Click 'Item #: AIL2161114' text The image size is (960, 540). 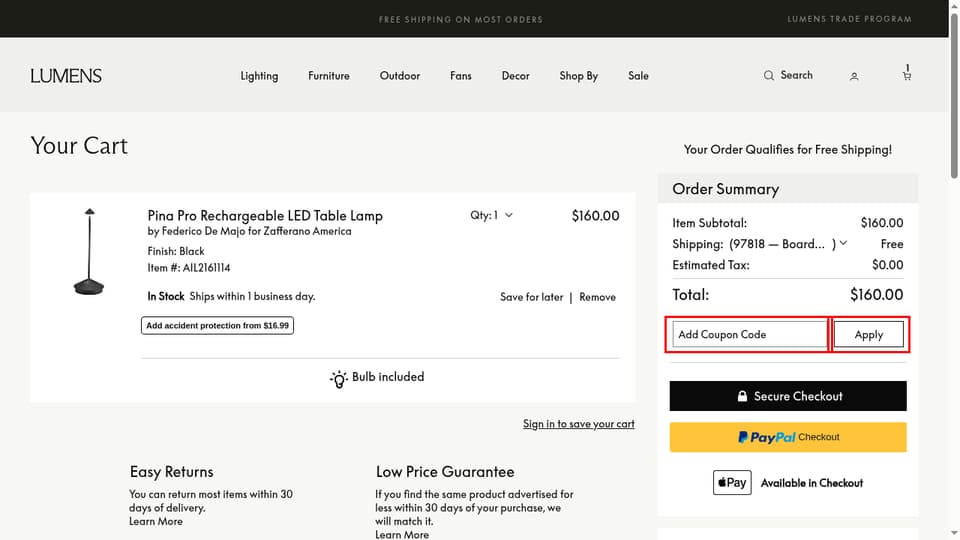coord(189,268)
